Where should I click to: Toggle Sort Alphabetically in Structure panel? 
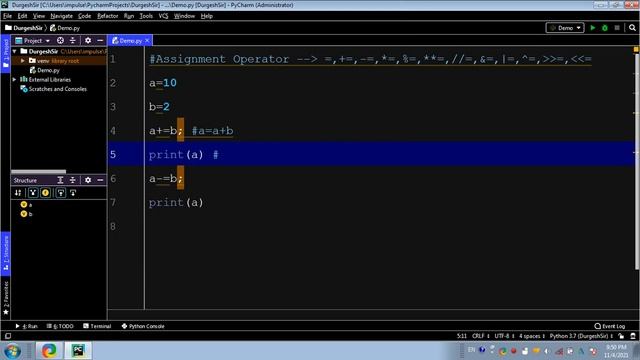pos(18,193)
